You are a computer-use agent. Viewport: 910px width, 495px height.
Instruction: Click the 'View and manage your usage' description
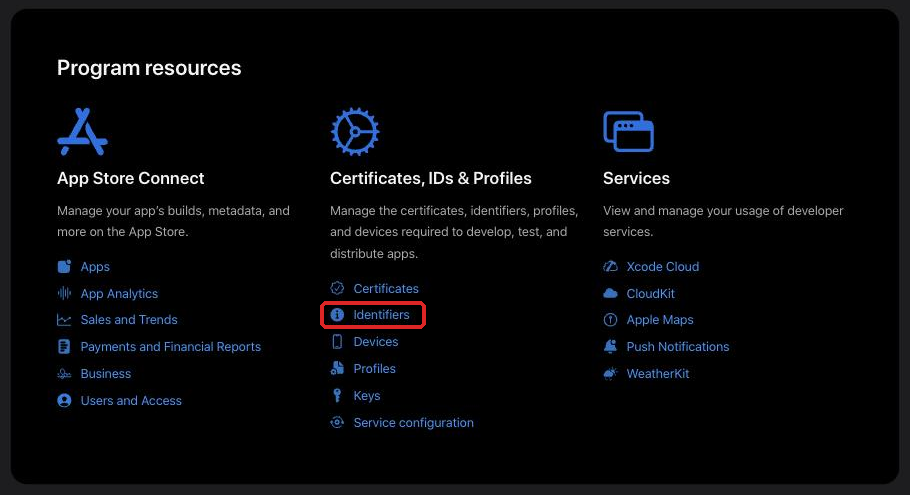[723, 221]
